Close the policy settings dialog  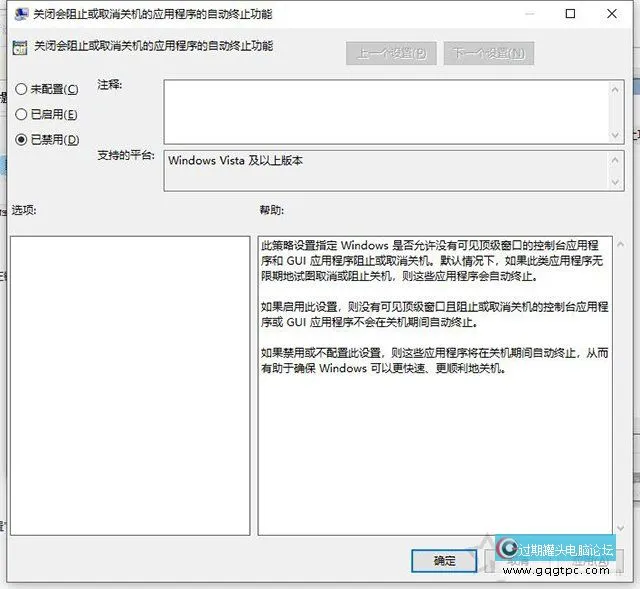pos(611,14)
